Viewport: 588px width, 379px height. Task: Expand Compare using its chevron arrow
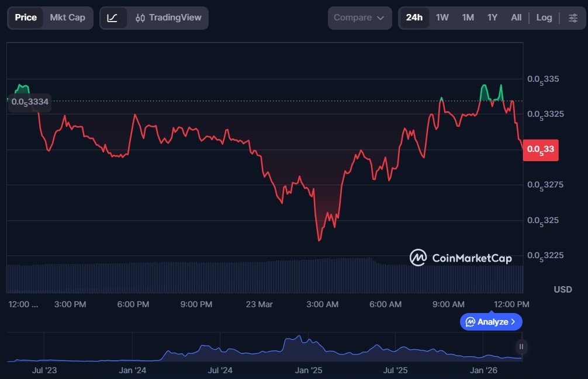coord(381,18)
